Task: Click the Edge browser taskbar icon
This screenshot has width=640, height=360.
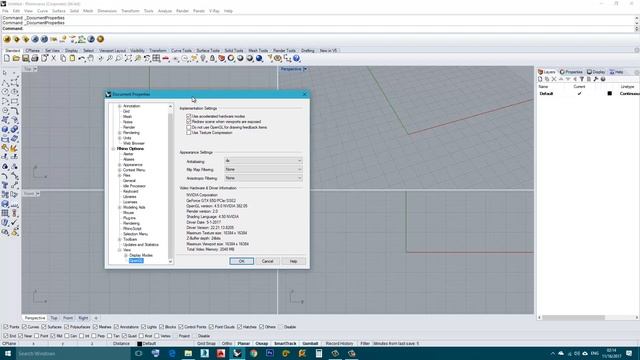Action: (172, 353)
